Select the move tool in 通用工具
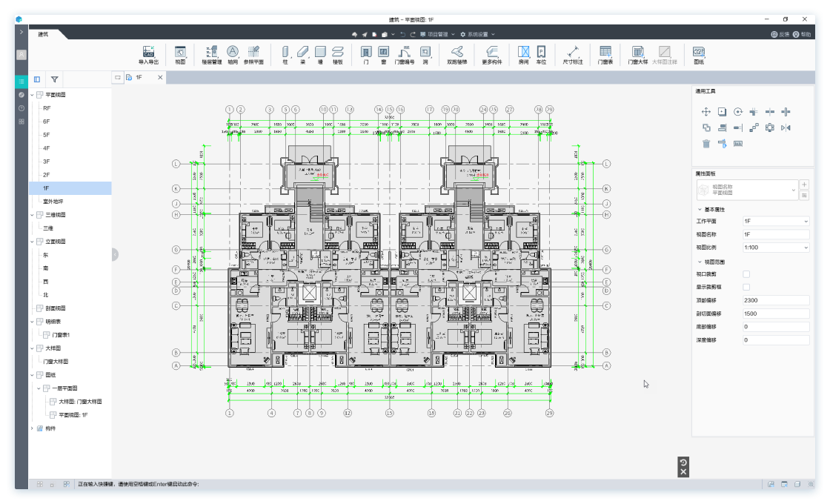 click(706, 112)
